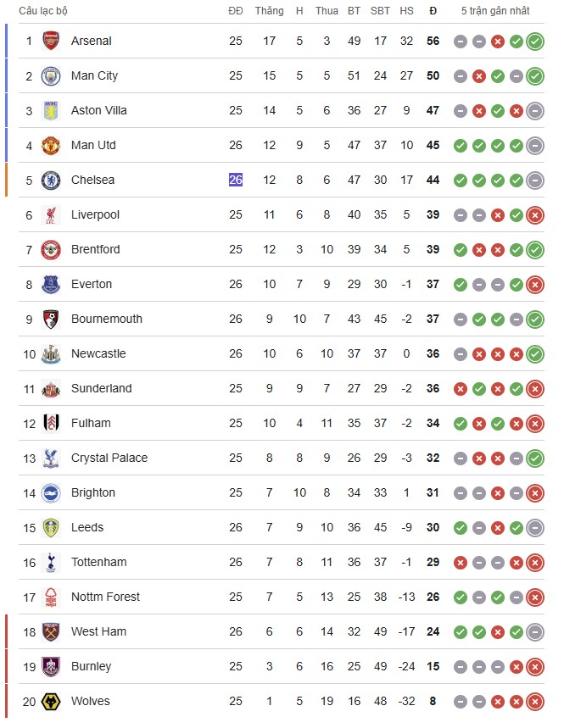The height and width of the screenshot is (728, 564).
Task: Click the Wolves club badge
Action: coord(52,702)
